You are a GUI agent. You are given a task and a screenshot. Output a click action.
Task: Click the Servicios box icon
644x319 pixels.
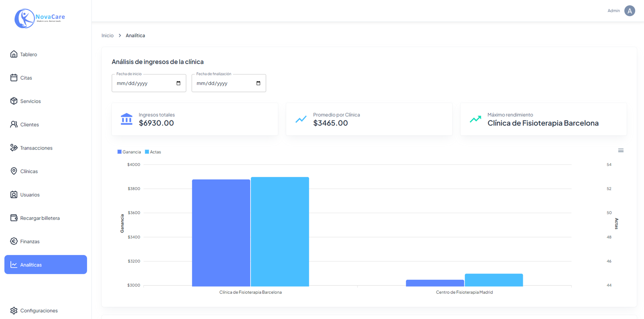pyautogui.click(x=14, y=101)
